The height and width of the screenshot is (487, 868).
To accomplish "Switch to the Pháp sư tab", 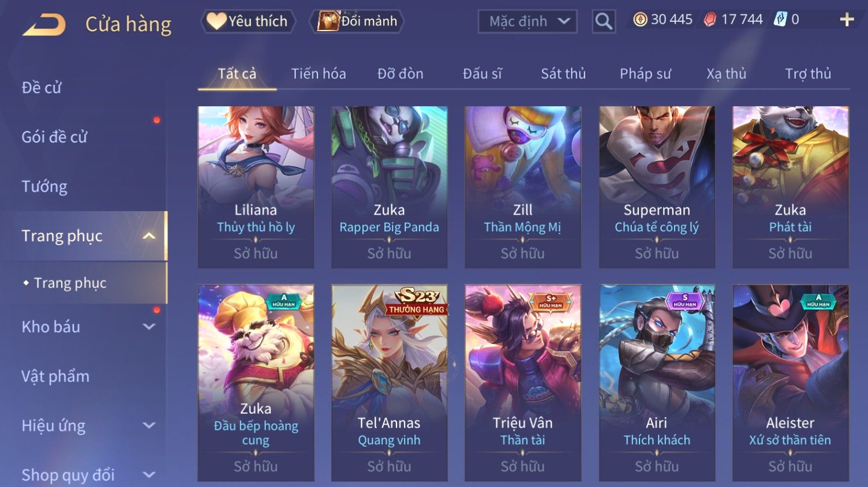I will (645, 74).
